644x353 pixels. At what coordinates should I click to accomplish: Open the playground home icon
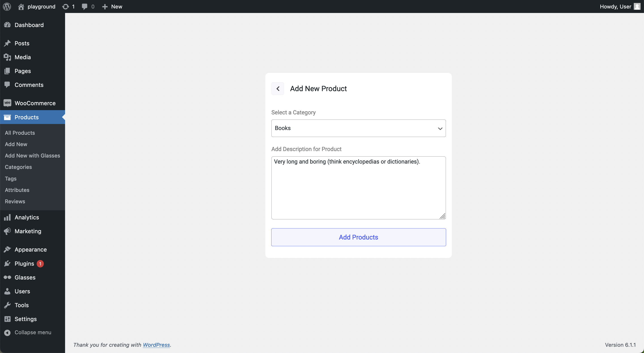pyautogui.click(x=21, y=6)
